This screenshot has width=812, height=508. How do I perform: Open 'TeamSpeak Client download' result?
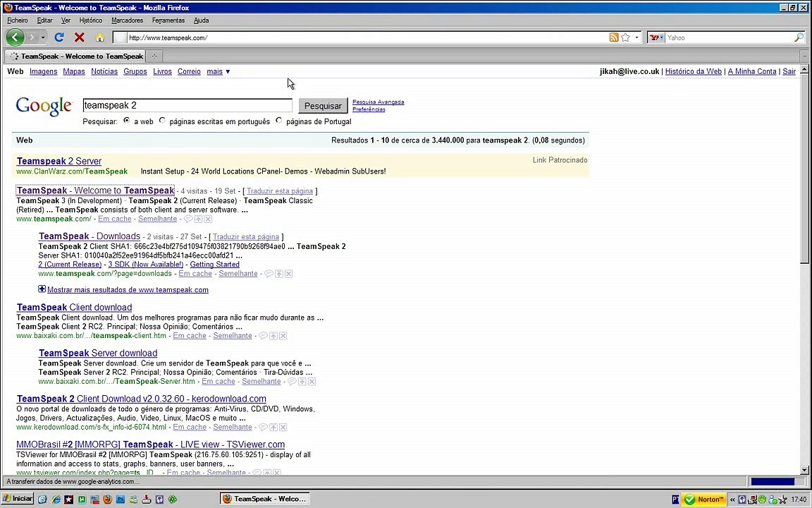coord(74,308)
